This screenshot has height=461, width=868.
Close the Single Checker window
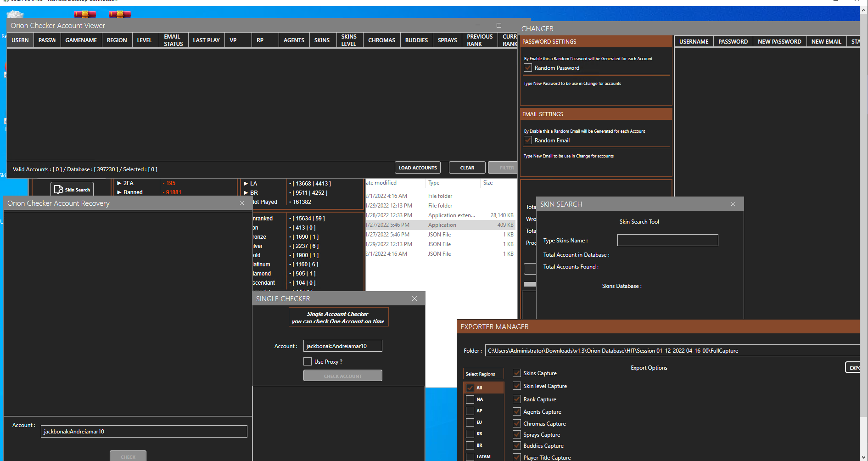(414, 298)
